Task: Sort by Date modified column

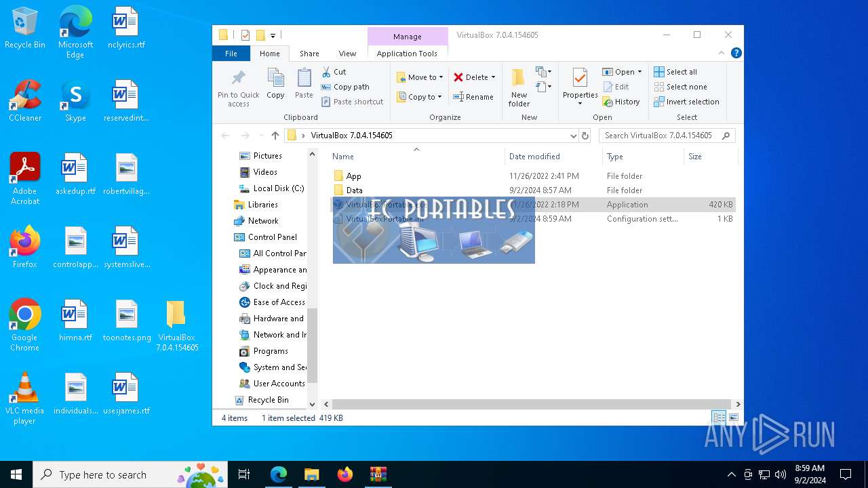Action: click(x=553, y=157)
